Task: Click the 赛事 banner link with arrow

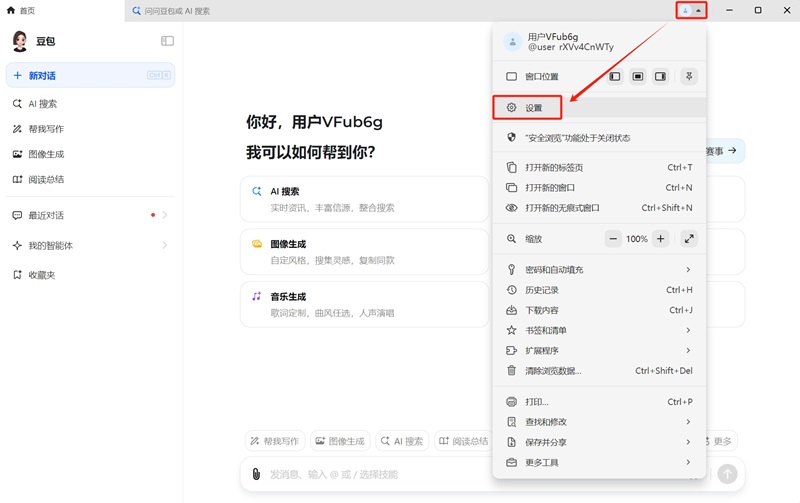Action: [x=724, y=151]
